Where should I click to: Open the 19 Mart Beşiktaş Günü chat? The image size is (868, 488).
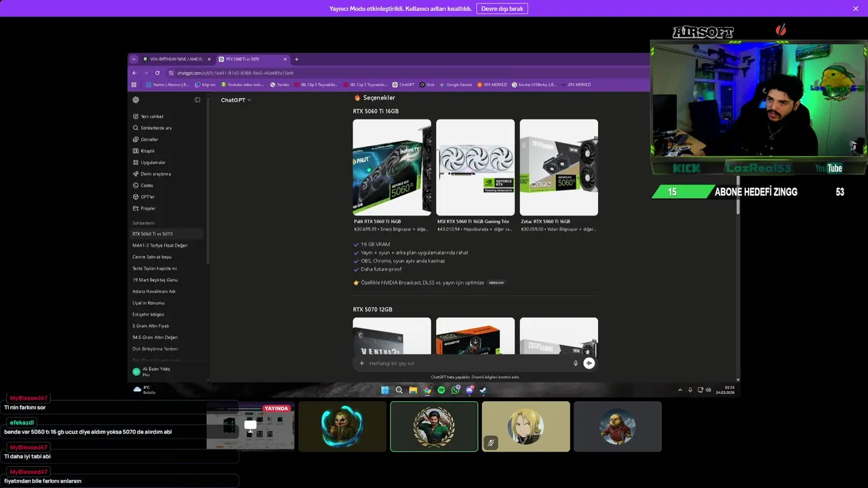(x=167, y=280)
